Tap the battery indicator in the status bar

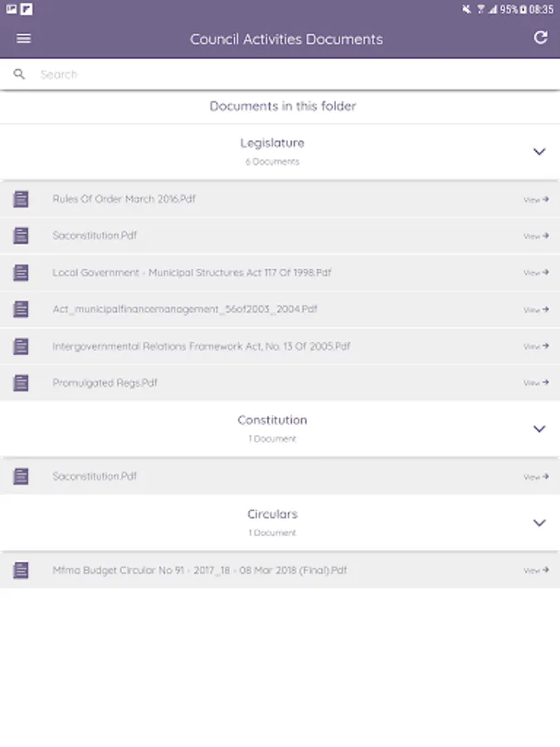[x=523, y=9]
